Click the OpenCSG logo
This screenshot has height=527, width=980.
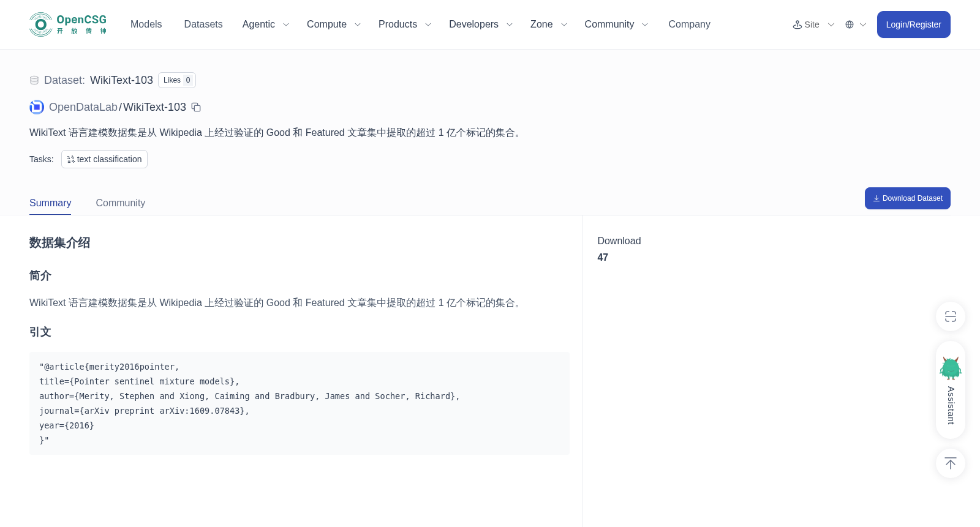tap(68, 24)
